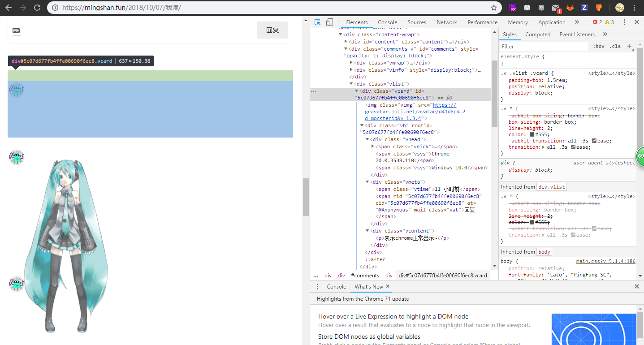644x345 pixels.
Task: Switch to the Computed styles tab
Action: [x=538, y=34]
